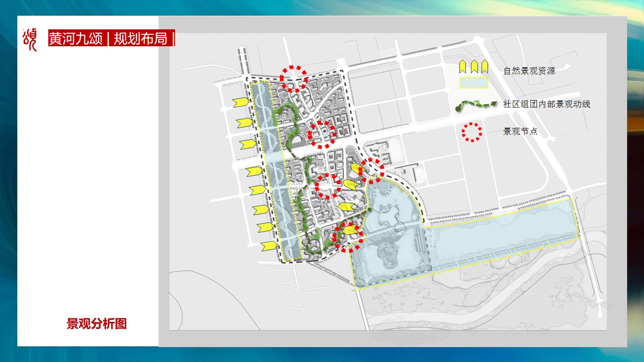The width and height of the screenshot is (644, 362).
Task: Click the title text 规划布局
Action: [140, 39]
